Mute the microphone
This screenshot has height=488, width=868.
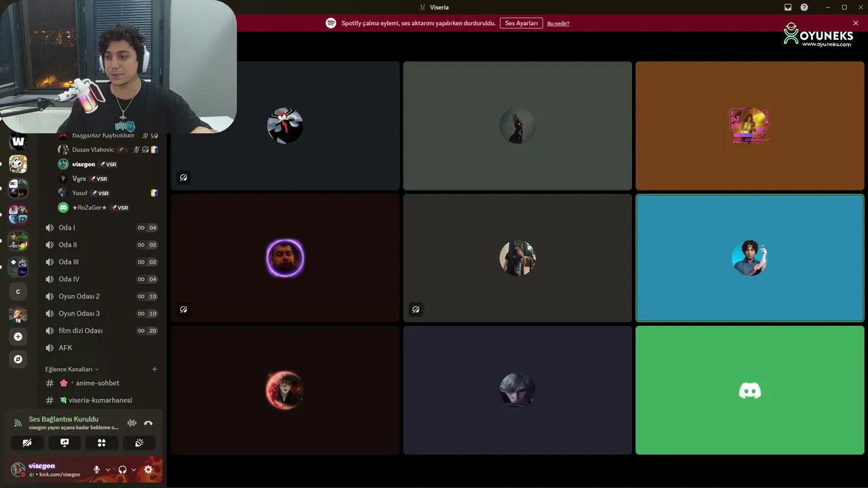[96, 470]
